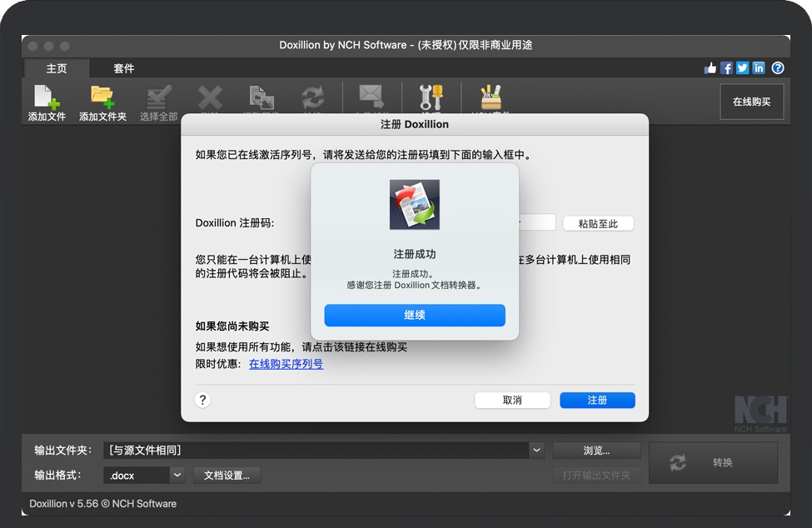
Task: Click the blue help question mark icon
Action: [x=777, y=67]
